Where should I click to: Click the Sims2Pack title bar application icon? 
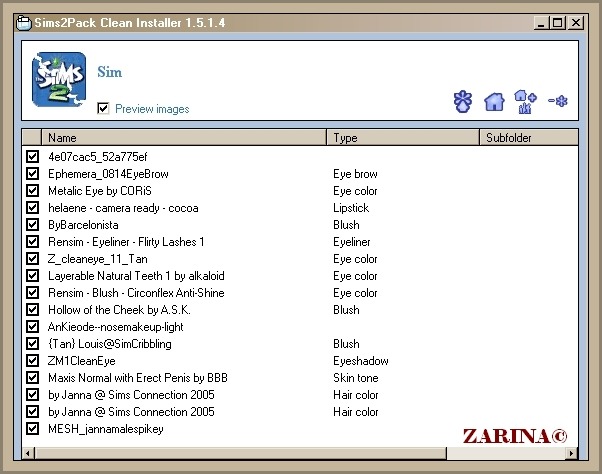[23, 23]
